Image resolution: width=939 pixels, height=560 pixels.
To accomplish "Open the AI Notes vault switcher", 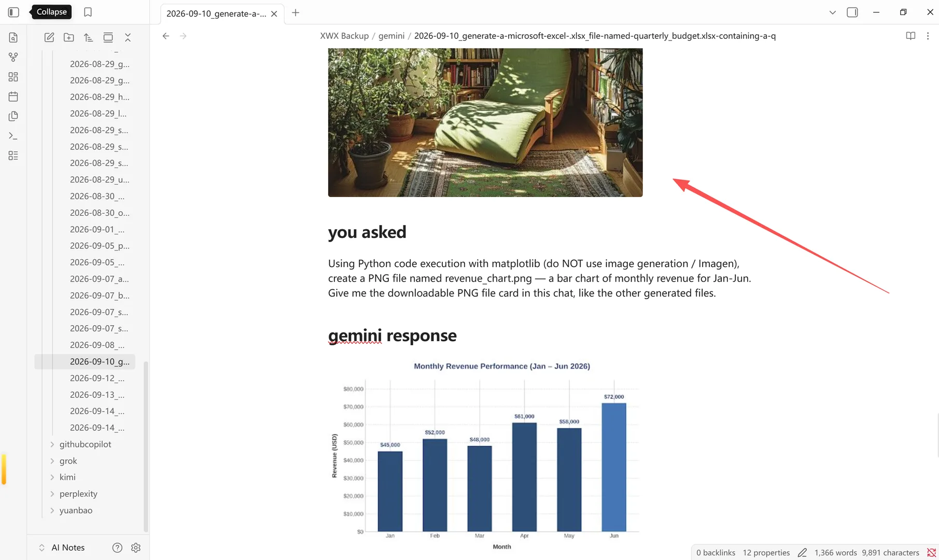I will click(62, 548).
